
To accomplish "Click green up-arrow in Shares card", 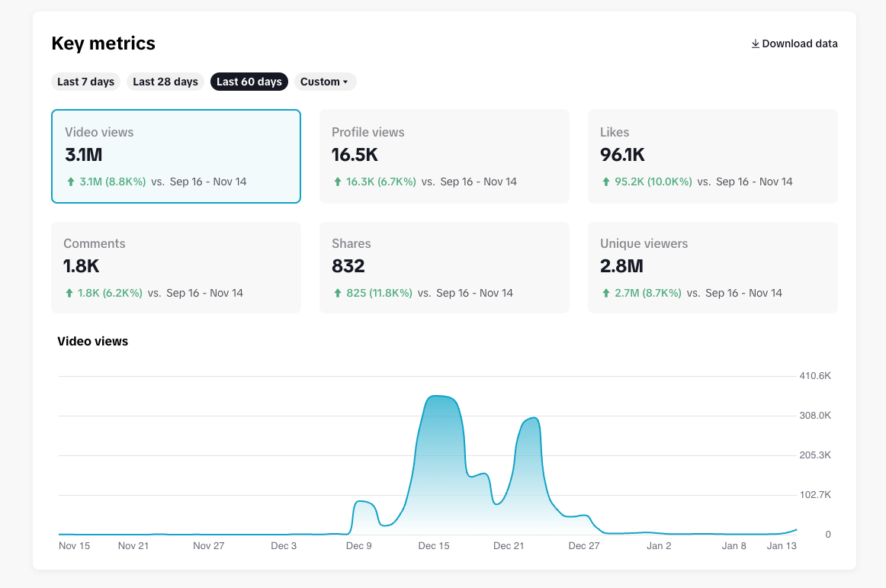I will coord(337,293).
